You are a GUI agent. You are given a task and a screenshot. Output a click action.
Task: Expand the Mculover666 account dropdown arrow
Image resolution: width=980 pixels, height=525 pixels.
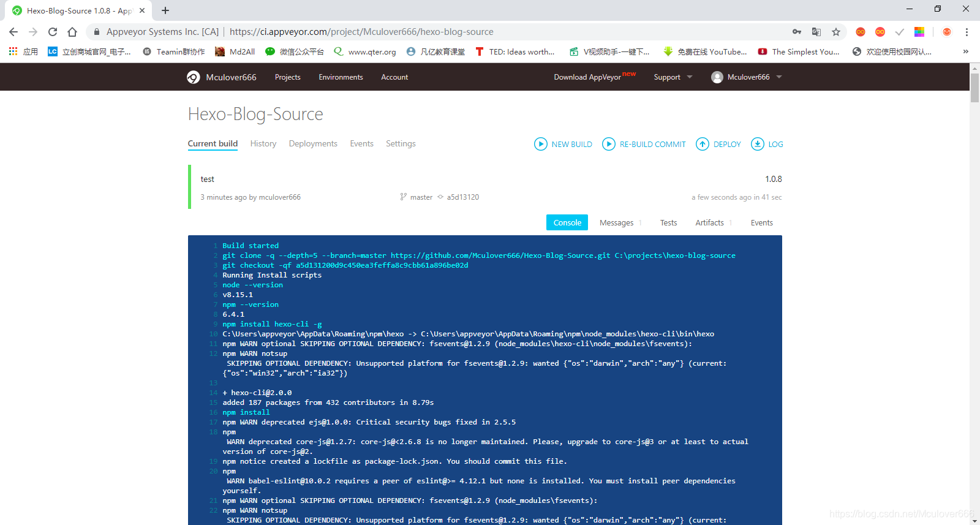pos(779,77)
